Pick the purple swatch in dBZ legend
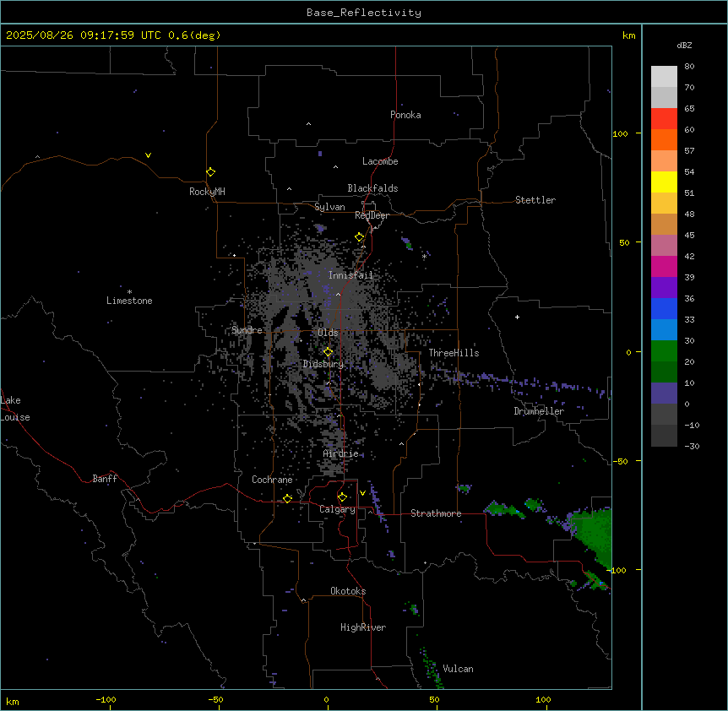Screen dimensions: 728x711 click(x=664, y=287)
